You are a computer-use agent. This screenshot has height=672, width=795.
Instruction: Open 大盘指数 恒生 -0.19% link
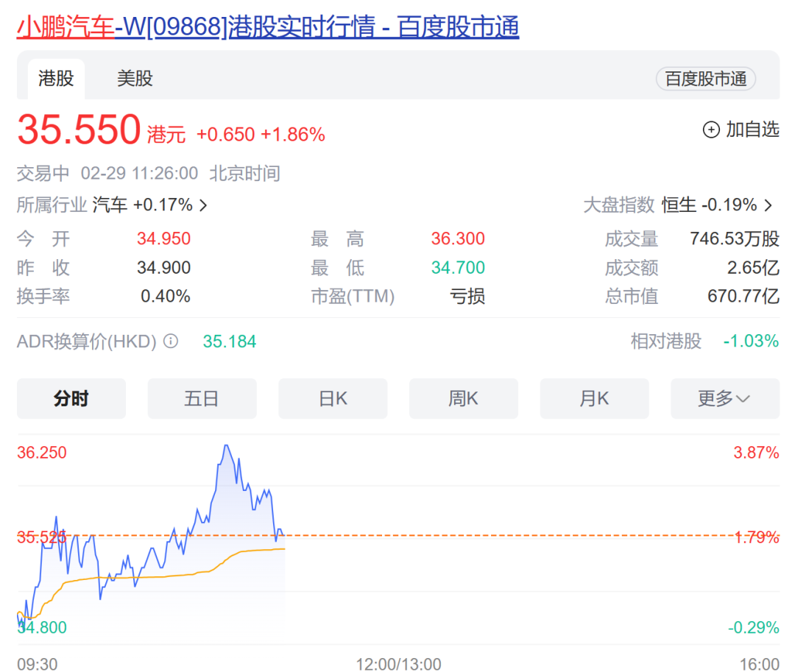(678, 205)
